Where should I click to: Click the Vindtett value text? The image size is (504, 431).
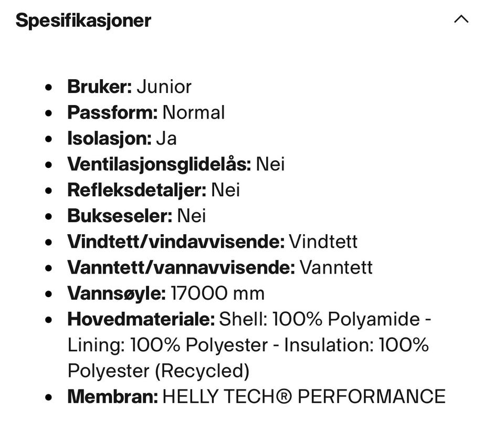click(x=323, y=241)
